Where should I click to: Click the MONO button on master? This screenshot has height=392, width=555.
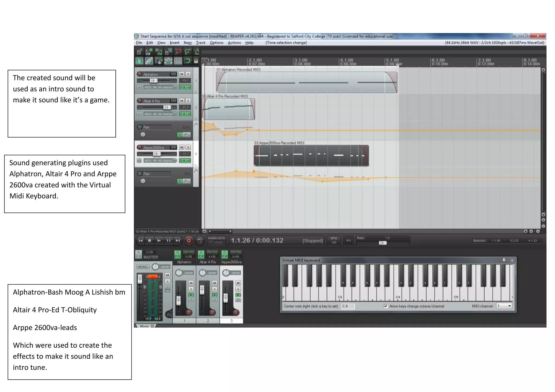point(143,267)
